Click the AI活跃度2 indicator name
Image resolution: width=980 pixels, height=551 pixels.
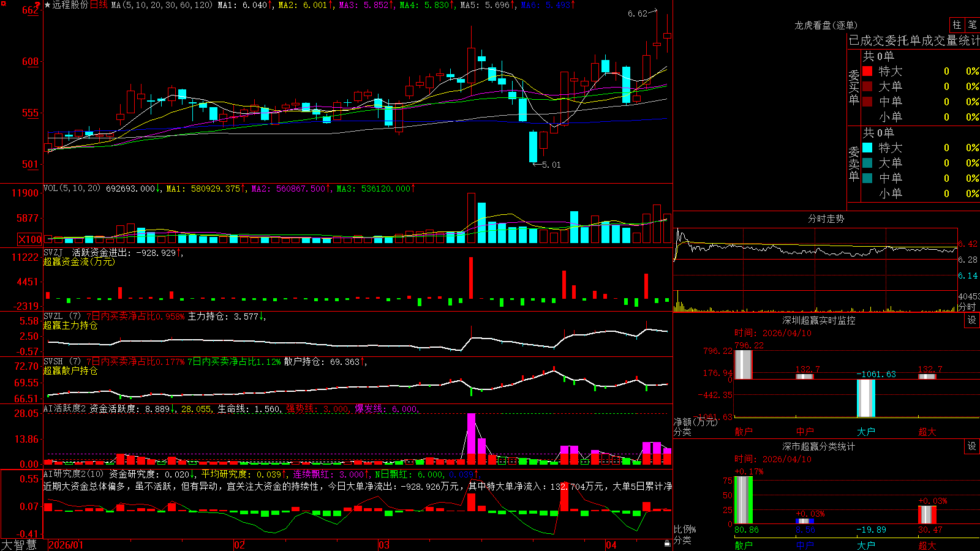(x=65, y=409)
